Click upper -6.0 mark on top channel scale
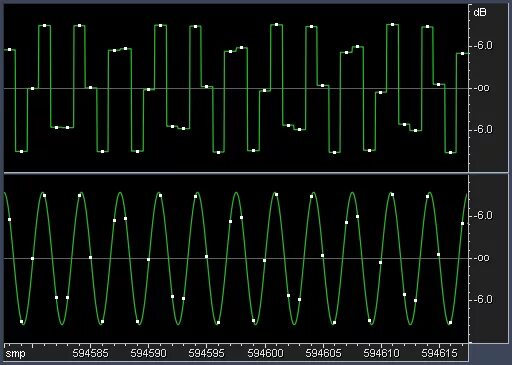Viewport: 512px width, 365px height. click(x=483, y=46)
